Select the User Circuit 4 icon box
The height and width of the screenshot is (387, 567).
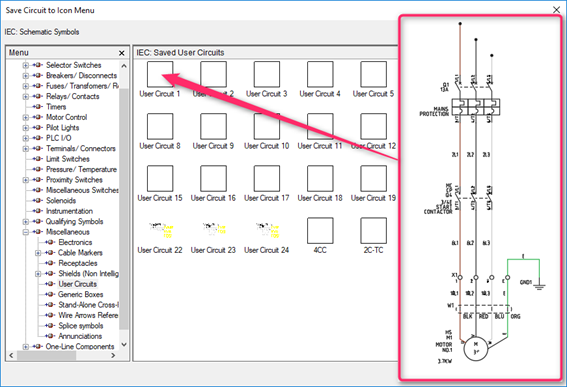click(x=320, y=74)
